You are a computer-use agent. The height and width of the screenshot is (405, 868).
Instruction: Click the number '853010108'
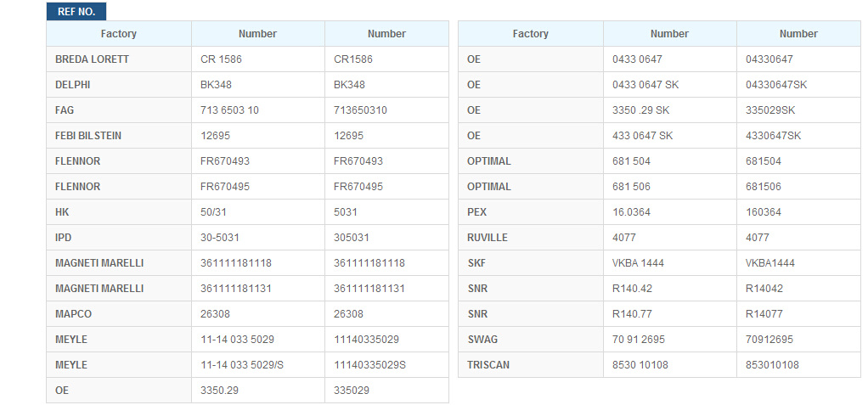coord(772,364)
